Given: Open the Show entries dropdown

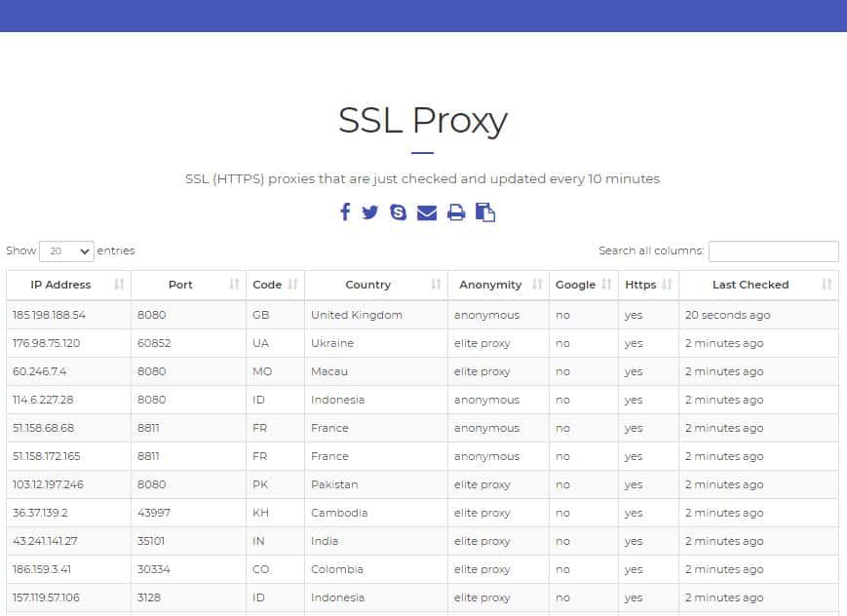Looking at the screenshot, I should click(x=65, y=250).
